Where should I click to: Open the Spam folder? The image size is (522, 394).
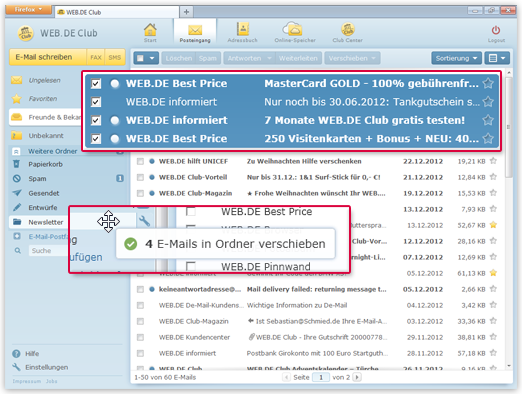[37, 179]
